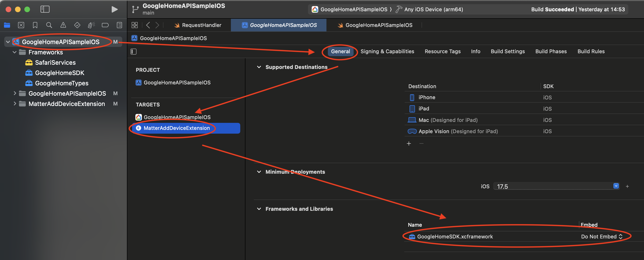Screen dimensions: 644x260
Task: Switch to Signing & Capabilities tab
Action: pos(387,52)
